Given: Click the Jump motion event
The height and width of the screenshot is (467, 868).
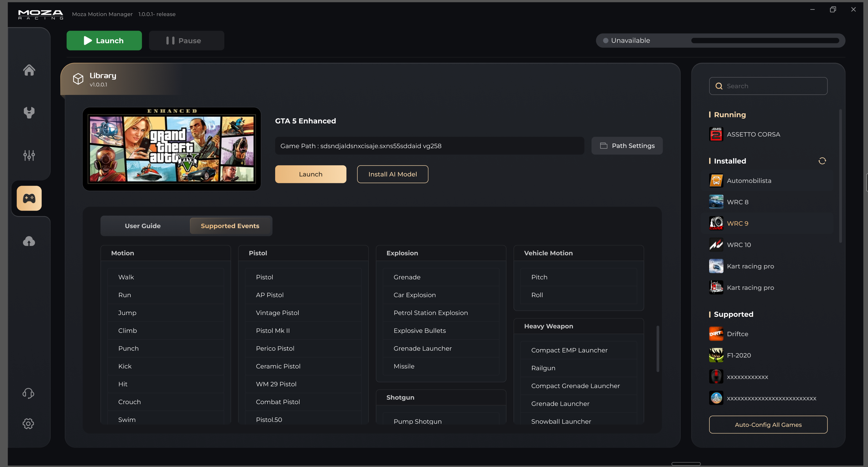Looking at the screenshot, I should tap(166, 313).
